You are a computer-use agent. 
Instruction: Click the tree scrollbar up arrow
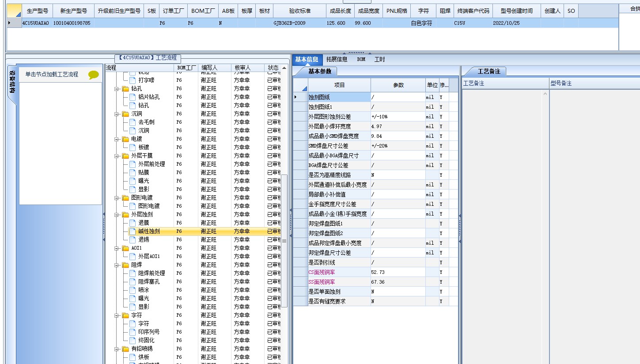[284, 68]
